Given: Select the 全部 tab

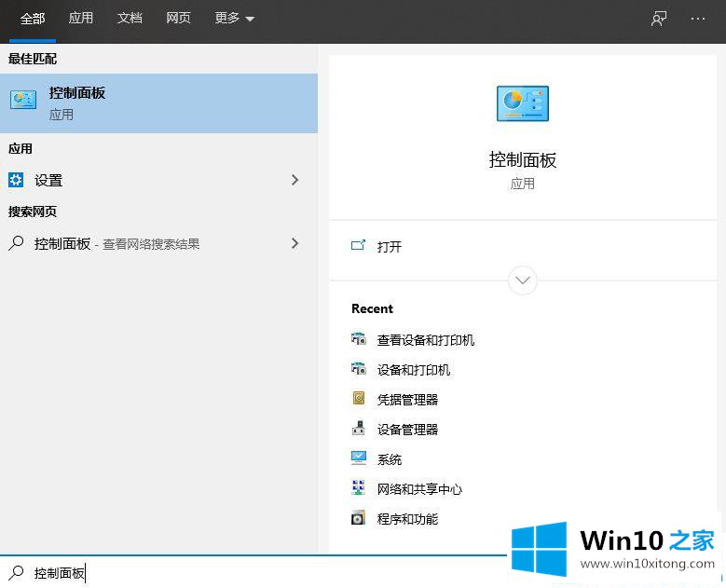Looking at the screenshot, I should pos(33,19).
